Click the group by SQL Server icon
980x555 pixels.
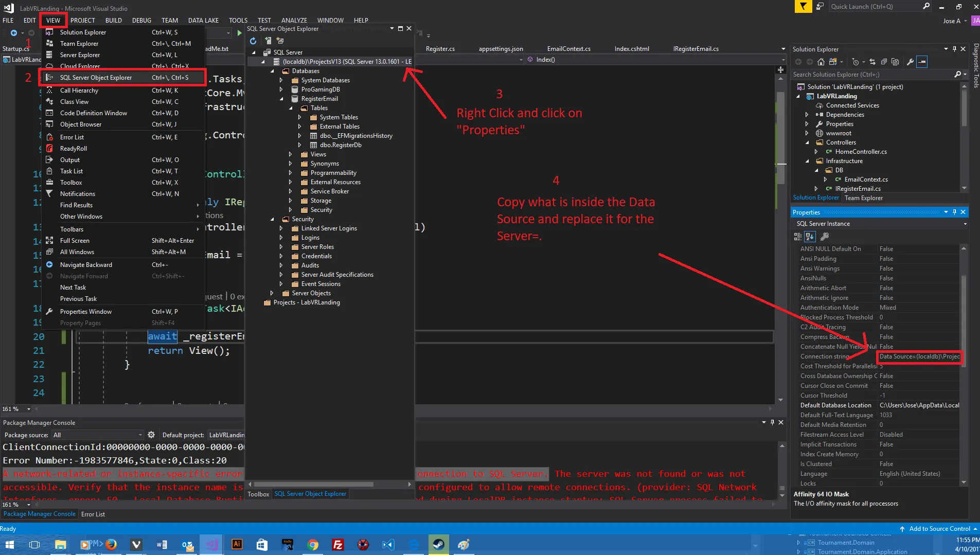point(280,41)
